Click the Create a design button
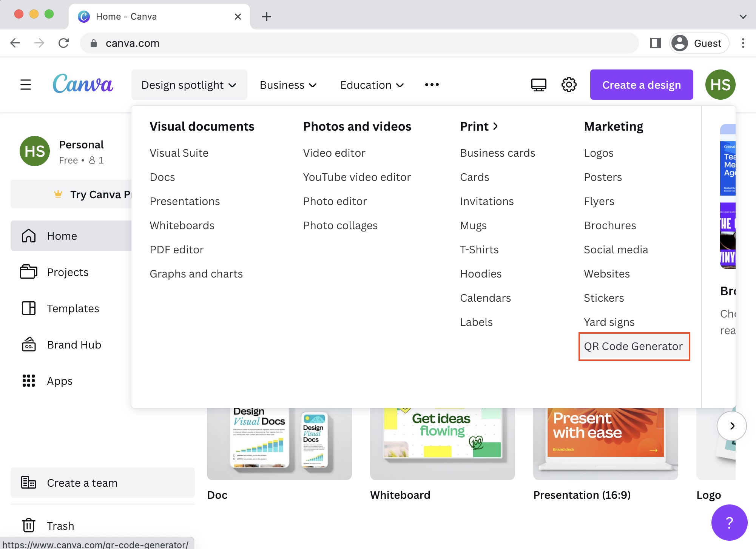Screen dimensions: 756x549 [642, 85]
